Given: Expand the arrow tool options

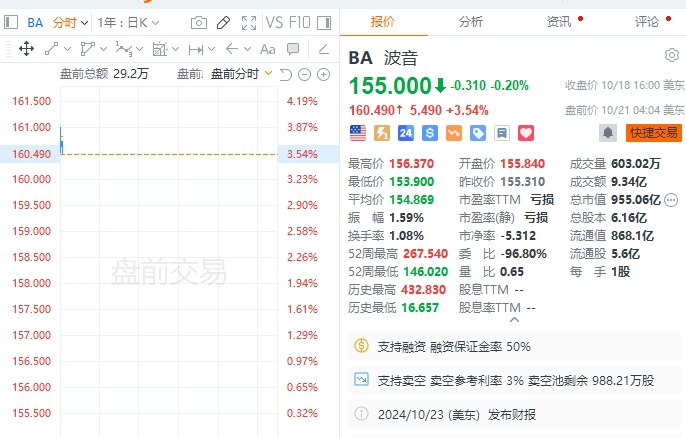Looking at the screenshot, I should click(x=247, y=49).
